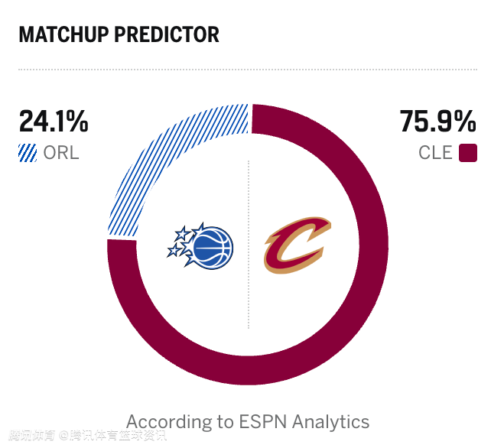491x448 pixels.
Task: Click the 75.9% win probability figure
Action: [437, 122]
